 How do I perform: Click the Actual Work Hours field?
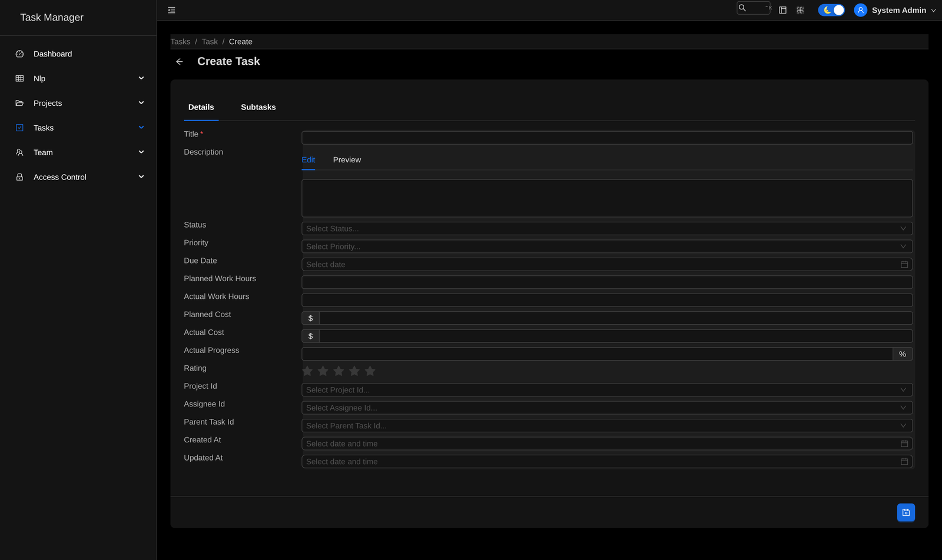point(607,300)
